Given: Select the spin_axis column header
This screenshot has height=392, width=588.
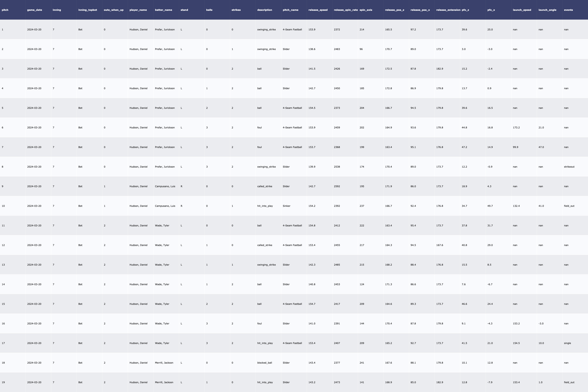Looking at the screenshot, I should tap(366, 10).
